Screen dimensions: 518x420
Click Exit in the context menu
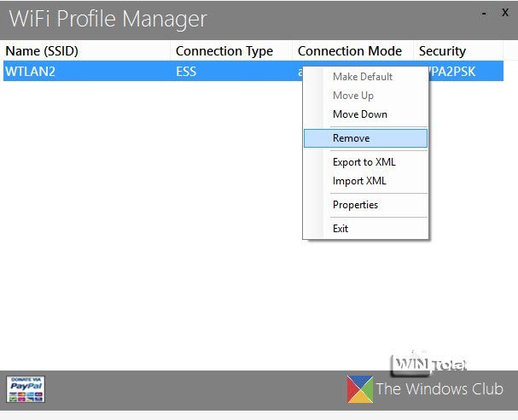click(340, 229)
